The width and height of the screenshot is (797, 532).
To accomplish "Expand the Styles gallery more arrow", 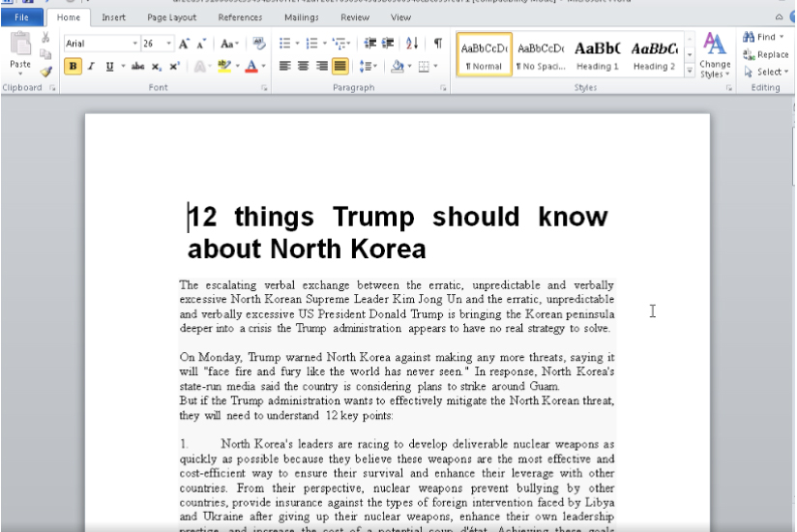I will click(690, 72).
